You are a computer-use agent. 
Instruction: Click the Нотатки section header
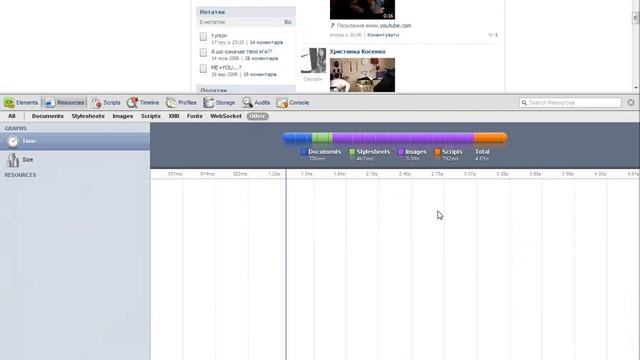[x=246, y=12]
